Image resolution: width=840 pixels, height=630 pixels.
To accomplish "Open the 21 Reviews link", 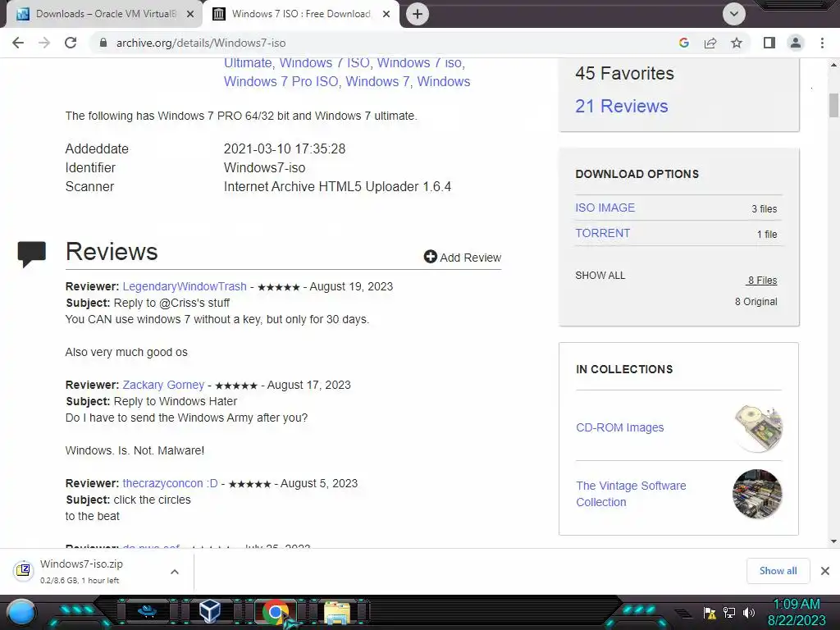I will click(x=622, y=106).
